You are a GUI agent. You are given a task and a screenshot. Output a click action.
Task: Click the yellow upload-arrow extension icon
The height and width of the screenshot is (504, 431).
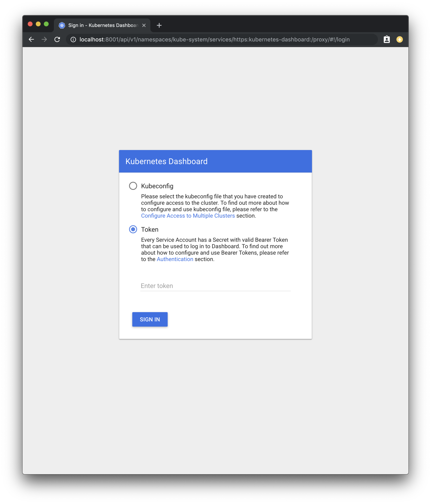pos(400,39)
